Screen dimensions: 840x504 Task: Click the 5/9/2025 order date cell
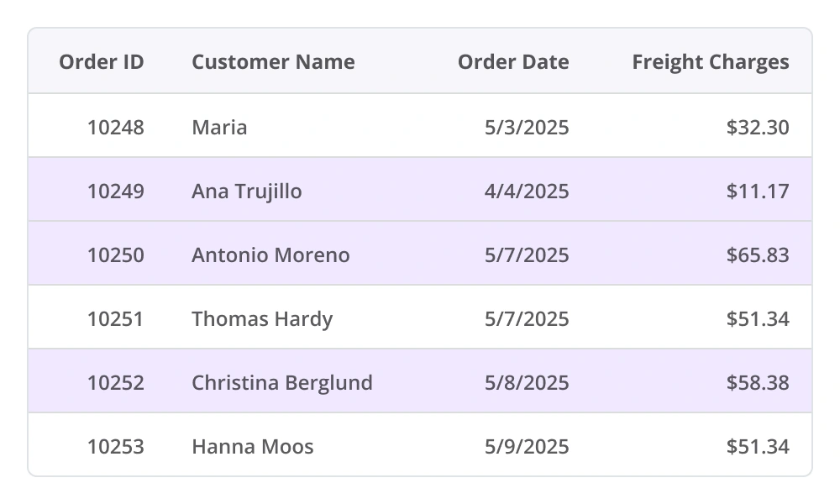click(x=527, y=446)
